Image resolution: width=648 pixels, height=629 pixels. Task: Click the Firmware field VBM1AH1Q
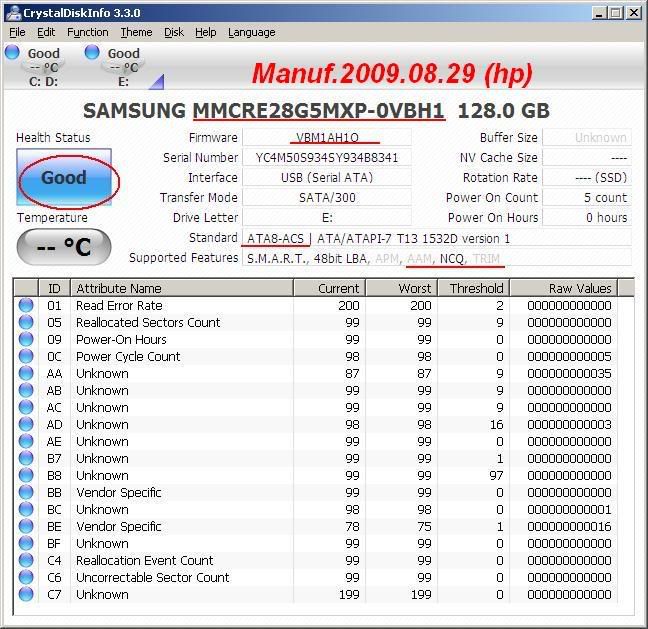point(327,137)
